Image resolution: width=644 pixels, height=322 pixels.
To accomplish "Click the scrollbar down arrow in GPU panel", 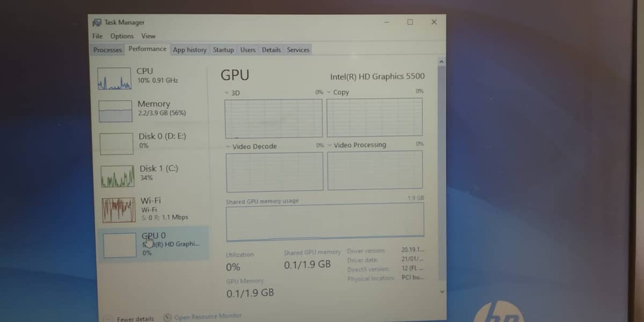I will tap(442, 291).
